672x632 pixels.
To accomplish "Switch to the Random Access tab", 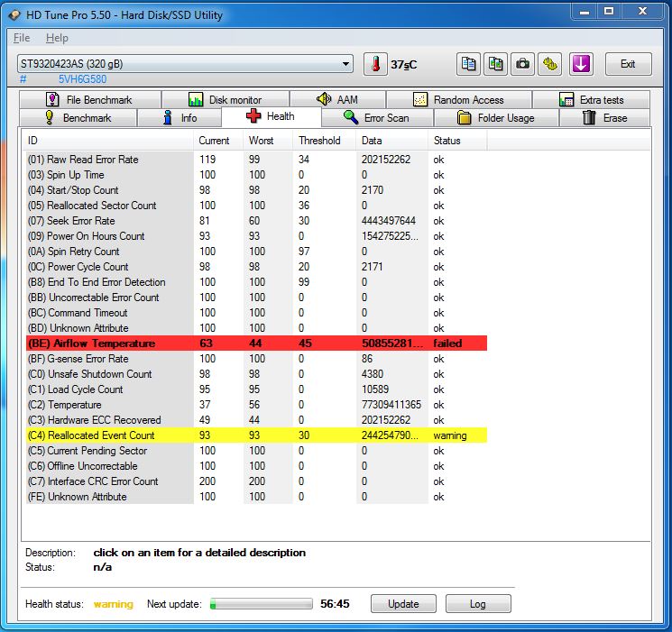I will tap(458, 100).
